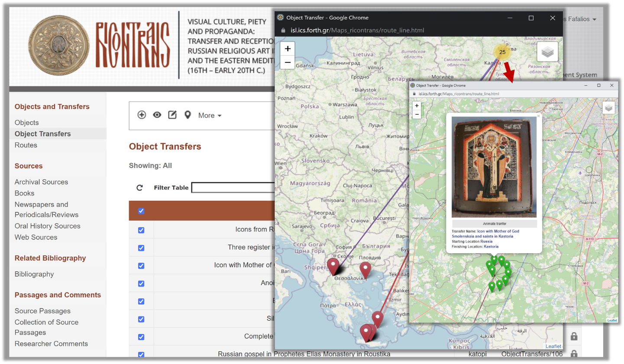Click the red marker near Θεσσαλονίκη

point(365,269)
